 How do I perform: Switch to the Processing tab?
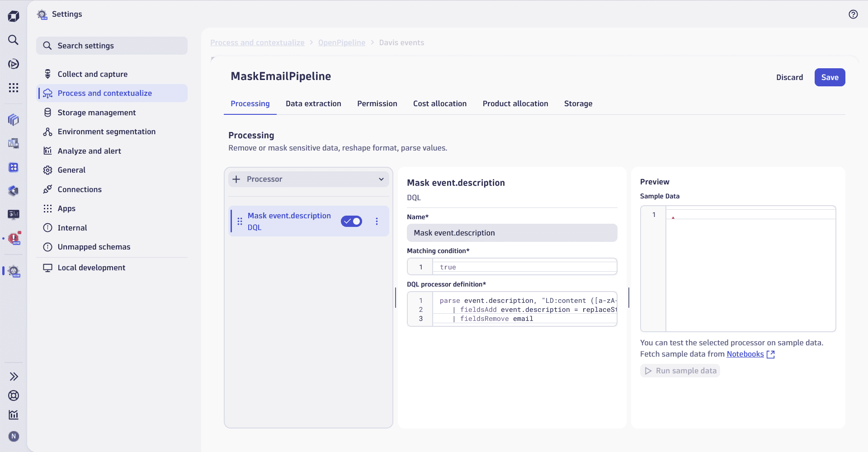point(250,104)
